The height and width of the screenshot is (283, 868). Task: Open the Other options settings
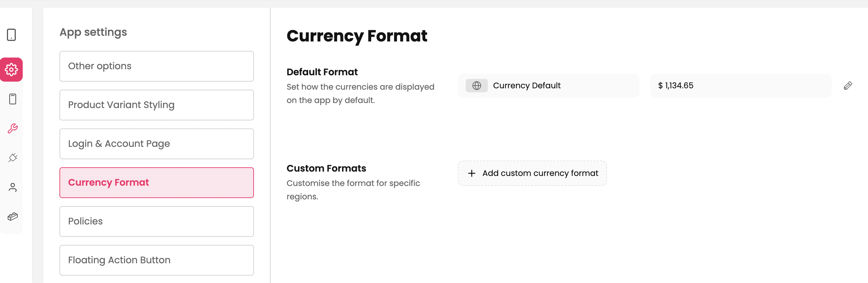[x=156, y=66]
